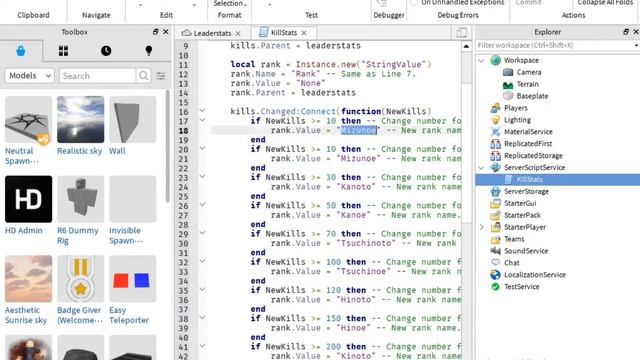
Task: Fold the if block at line 20
Action: point(202,148)
